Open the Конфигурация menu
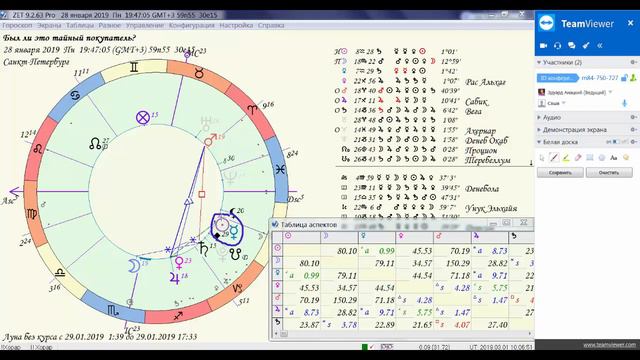Image resolution: width=640 pixels, height=360 pixels. 191,25
